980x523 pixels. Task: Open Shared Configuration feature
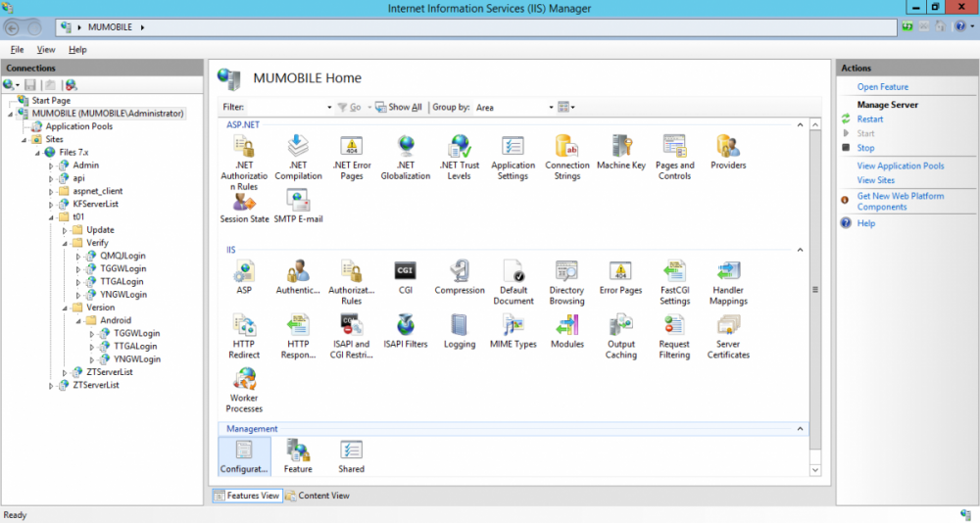tap(351, 456)
